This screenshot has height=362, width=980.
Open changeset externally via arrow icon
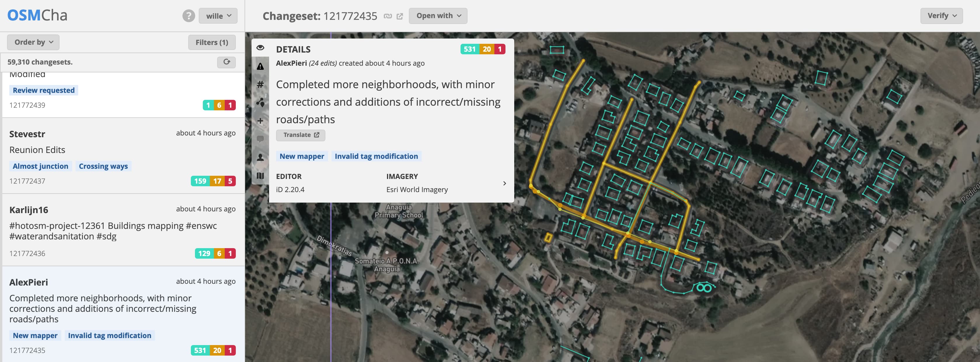[400, 16]
